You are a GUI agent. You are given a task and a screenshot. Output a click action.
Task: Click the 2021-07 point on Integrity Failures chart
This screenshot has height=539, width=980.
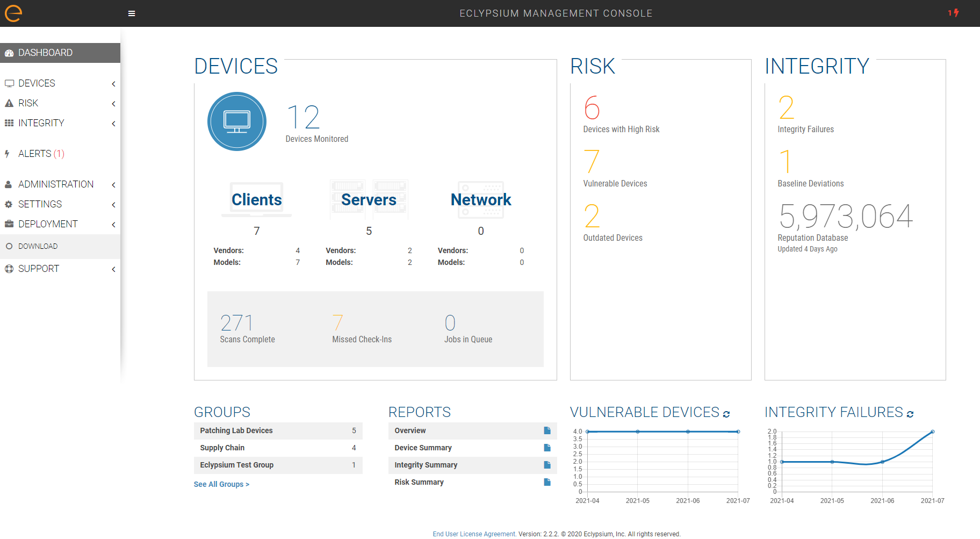[933, 432]
